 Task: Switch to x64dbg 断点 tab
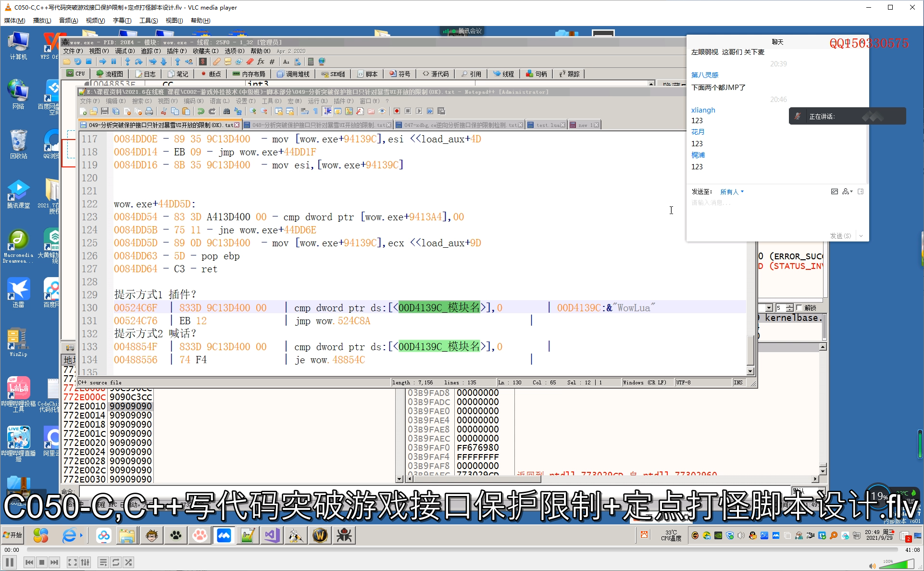[211, 74]
